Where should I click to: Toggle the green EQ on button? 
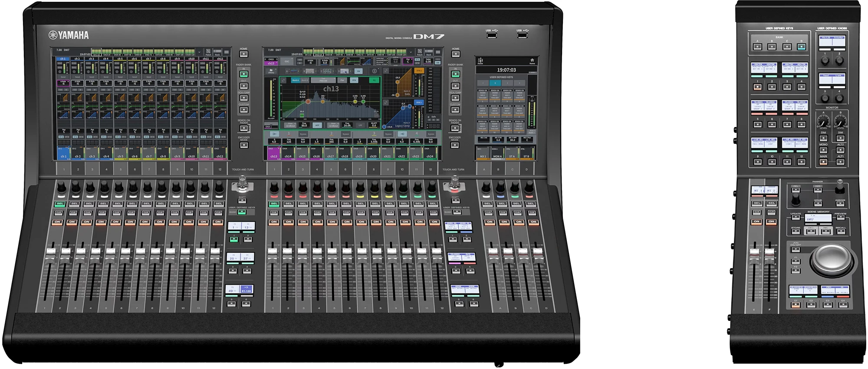pos(374,80)
